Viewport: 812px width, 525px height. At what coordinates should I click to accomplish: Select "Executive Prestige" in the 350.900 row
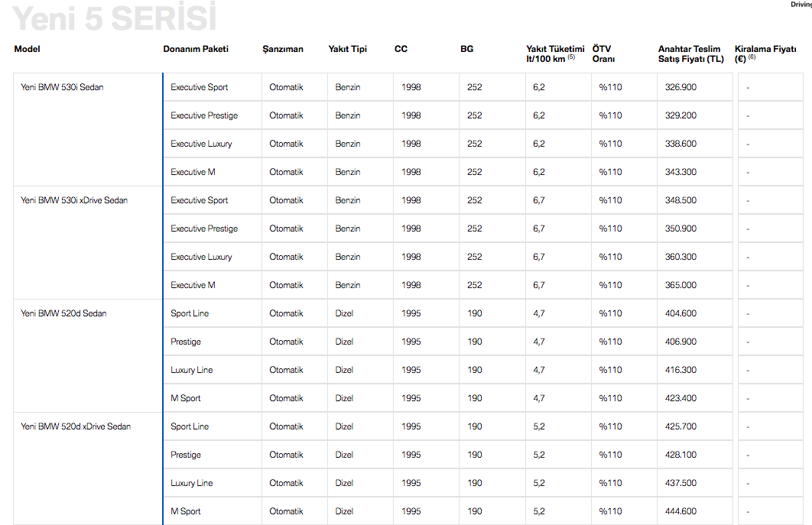(x=204, y=228)
